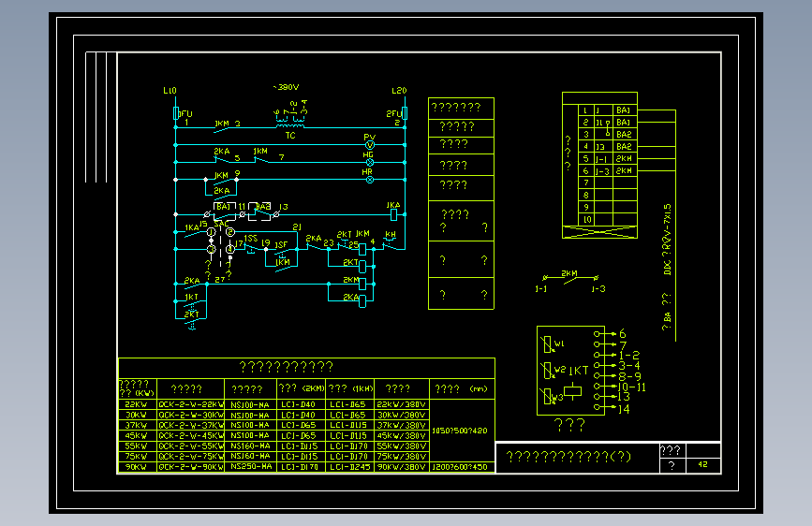
Task: Select the L10 line label
Action: tap(170, 91)
